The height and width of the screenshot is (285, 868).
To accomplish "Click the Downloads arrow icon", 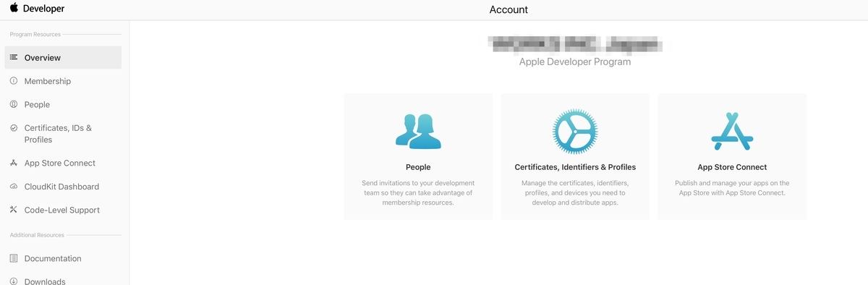I will click(x=14, y=281).
